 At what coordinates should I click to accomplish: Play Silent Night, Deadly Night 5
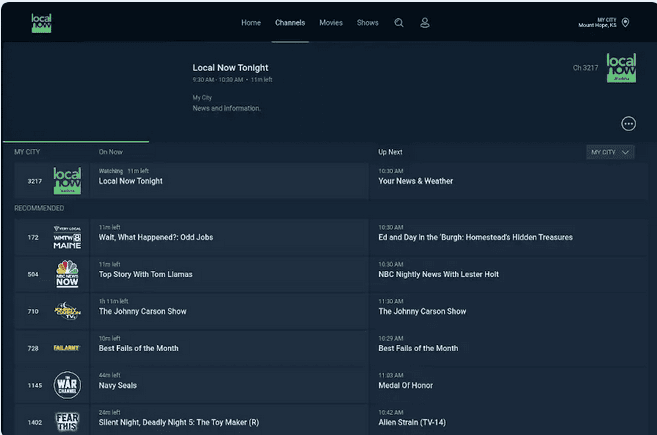[229, 420]
